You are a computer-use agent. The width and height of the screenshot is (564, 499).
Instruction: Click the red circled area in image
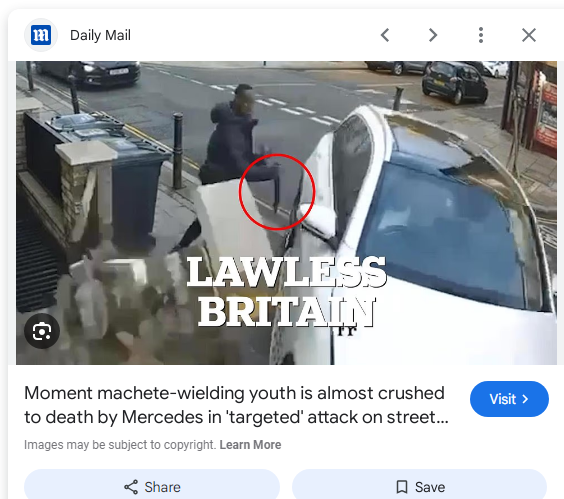277,192
